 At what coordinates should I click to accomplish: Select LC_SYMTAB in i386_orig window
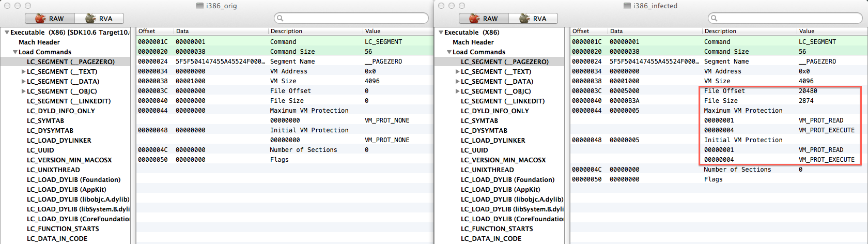click(x=45, y=121)
